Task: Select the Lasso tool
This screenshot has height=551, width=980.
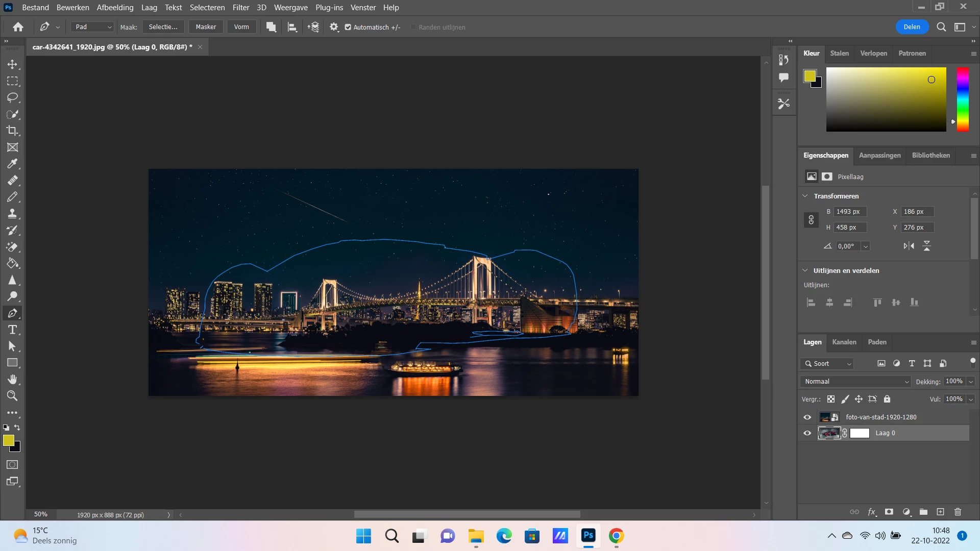Action: click(x=12, y=97)
